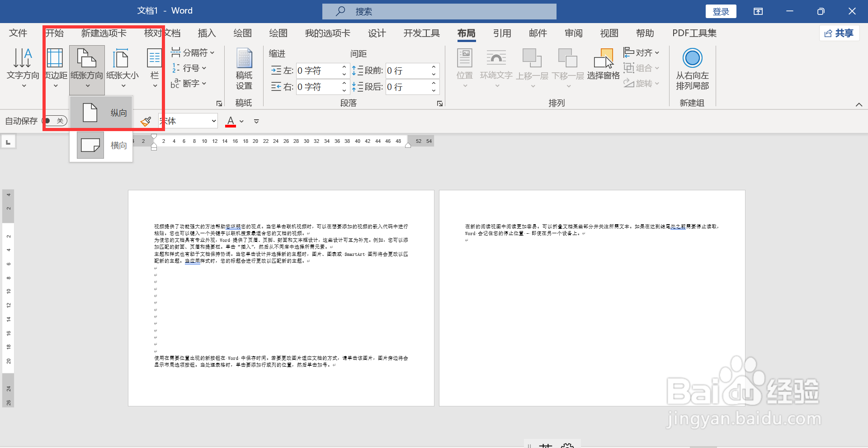This screenshot has height=448, width=868.
Task: Click Bring Forward (上移一层) icon
Action: 532,68
